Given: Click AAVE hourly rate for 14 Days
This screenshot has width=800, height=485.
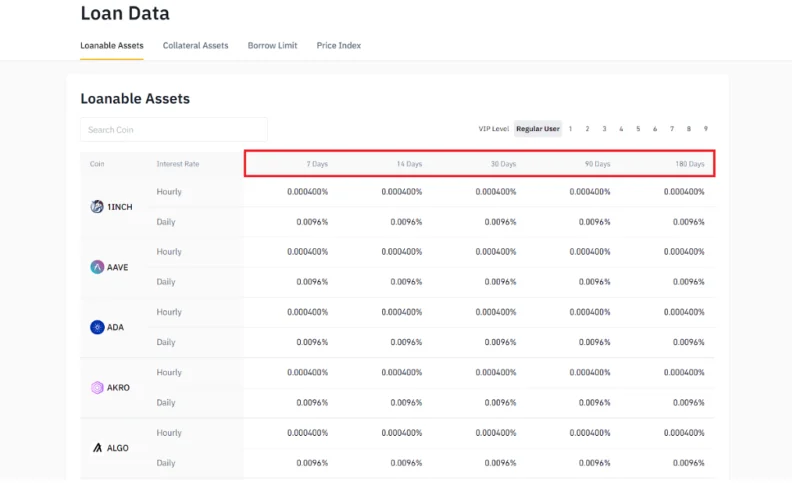Looking at the screenshot, I should (x=402, y=252).
